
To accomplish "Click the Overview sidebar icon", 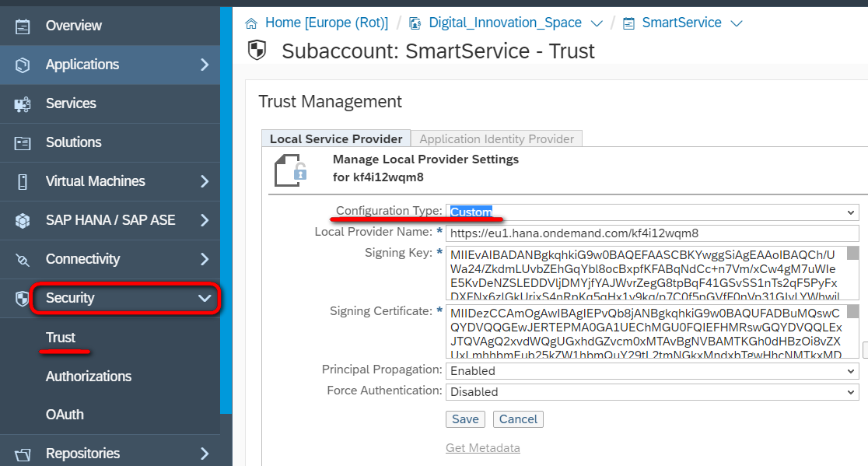I will pos(22,26).
